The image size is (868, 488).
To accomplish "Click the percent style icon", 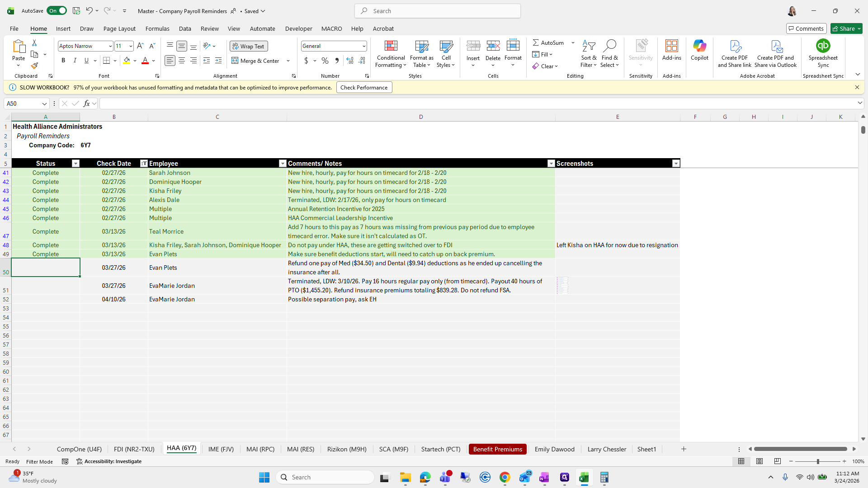I will coord(325,61).
